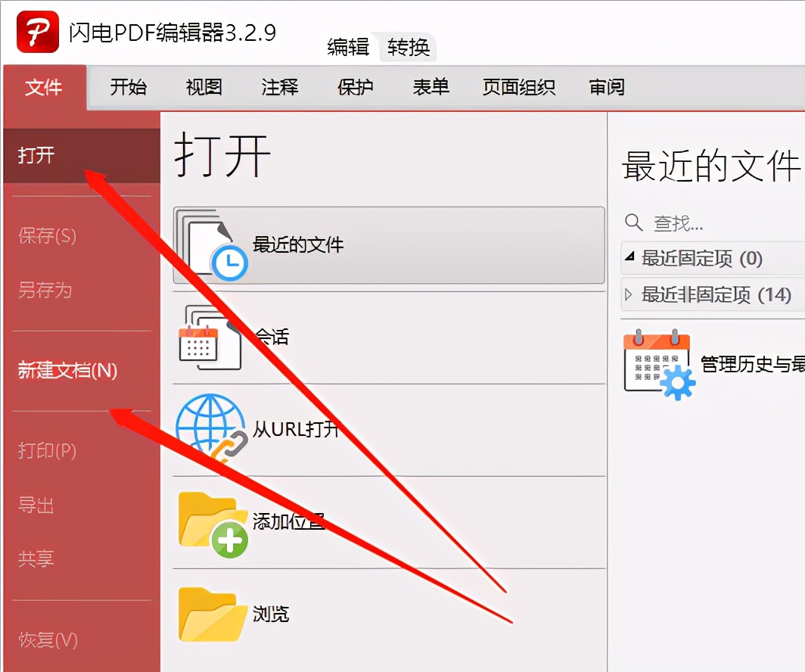The image size is (805, 672).
Task: Click the 闪电PDF编辑器 app logo icon
Action: click(x=38, y=33)
